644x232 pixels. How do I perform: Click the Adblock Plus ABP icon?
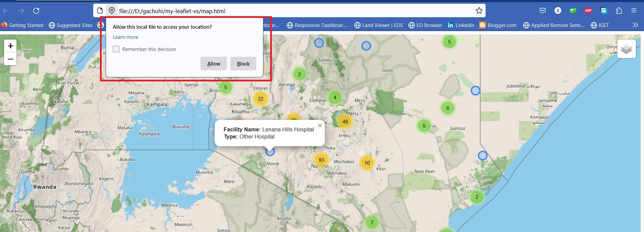tap(588, 11)
